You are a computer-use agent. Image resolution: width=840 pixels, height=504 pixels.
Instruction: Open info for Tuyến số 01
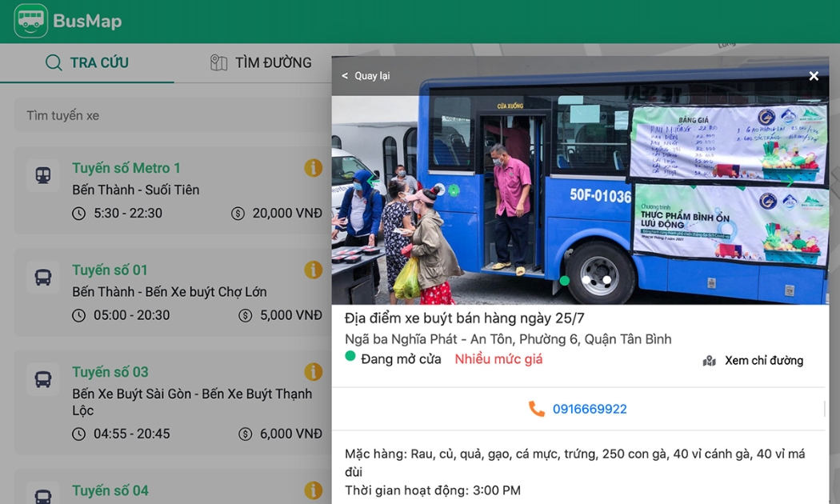[x=313, y=270]
